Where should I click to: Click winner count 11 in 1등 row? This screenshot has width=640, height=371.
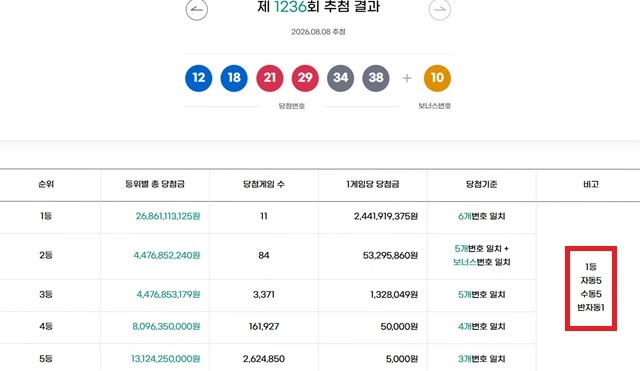tap(264, 216)
